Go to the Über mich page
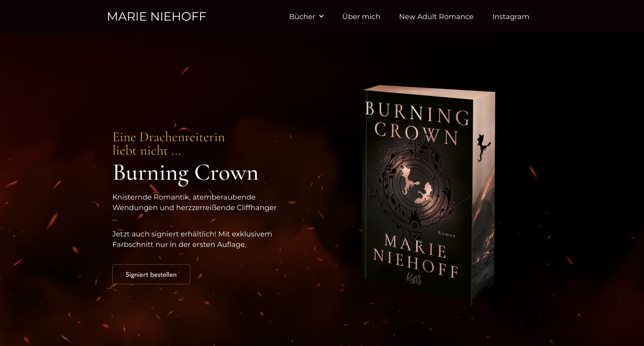Screen dimensions: 644x346 361,16
